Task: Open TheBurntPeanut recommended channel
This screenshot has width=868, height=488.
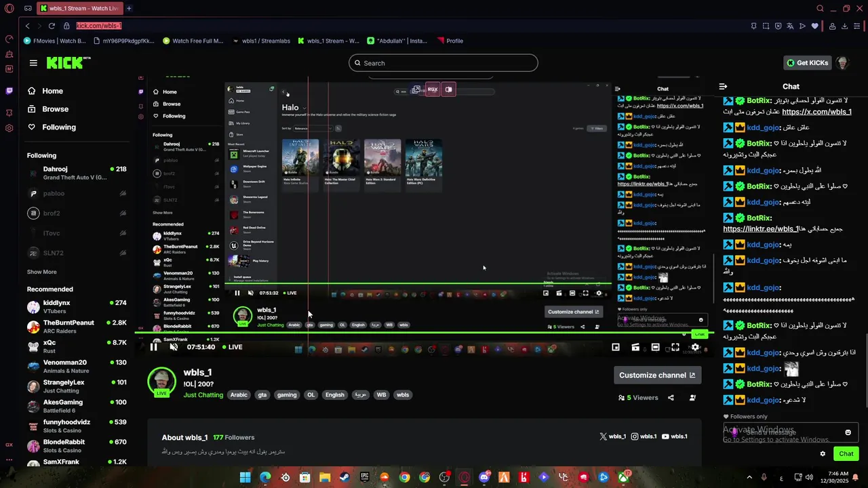Action: pyautogui.click(x=77, y=327)
